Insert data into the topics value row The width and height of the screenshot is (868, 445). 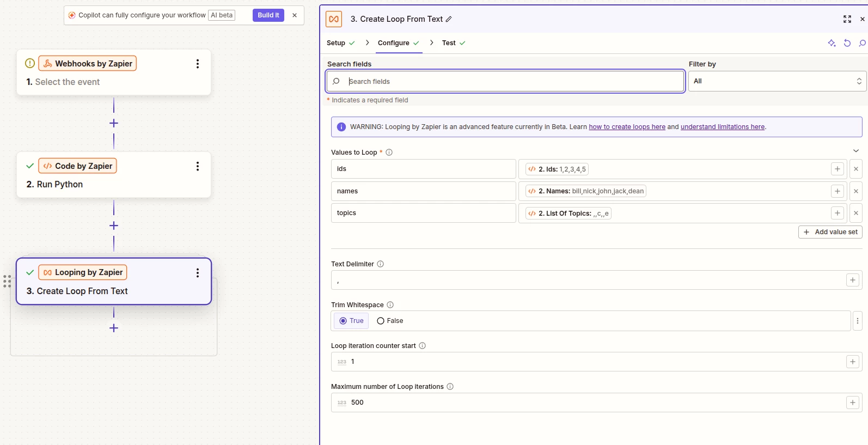click(838, 213)
